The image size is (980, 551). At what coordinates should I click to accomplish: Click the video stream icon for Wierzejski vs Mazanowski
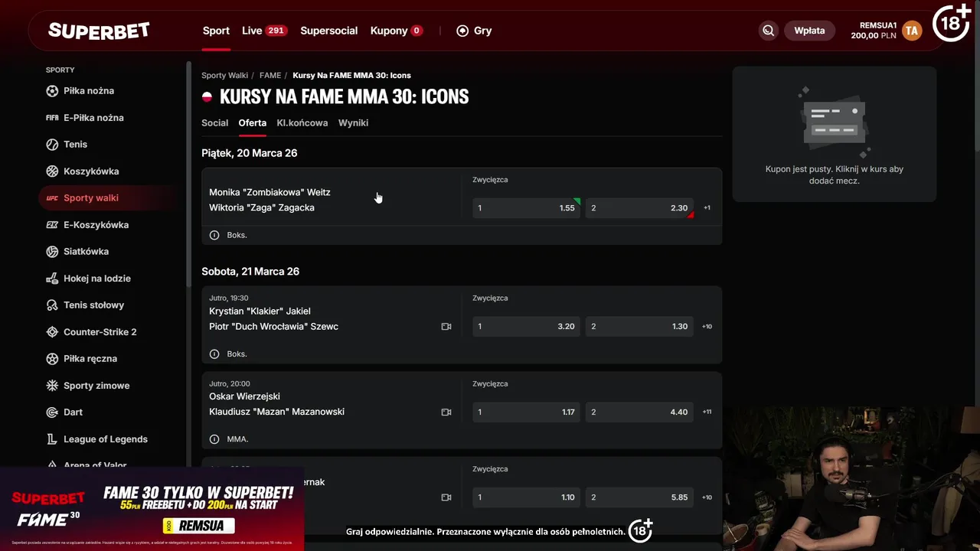[x=446, y=412]
